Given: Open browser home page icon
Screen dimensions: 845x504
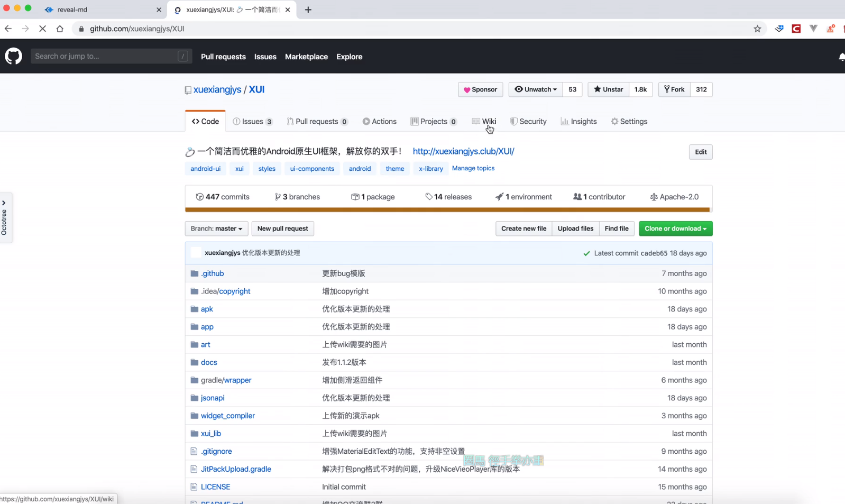Looking at the screenshot, I should (x=60, y=29).
